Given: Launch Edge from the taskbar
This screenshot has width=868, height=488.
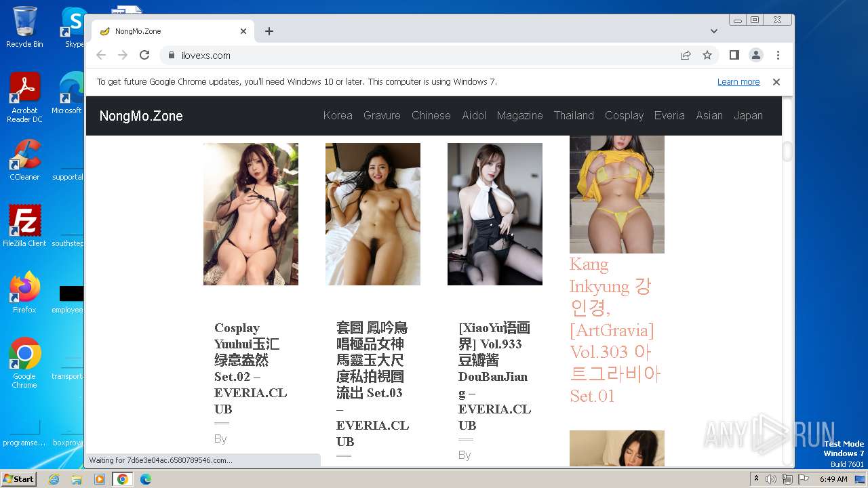Looking at the screenshot, I should click(146, 479).
